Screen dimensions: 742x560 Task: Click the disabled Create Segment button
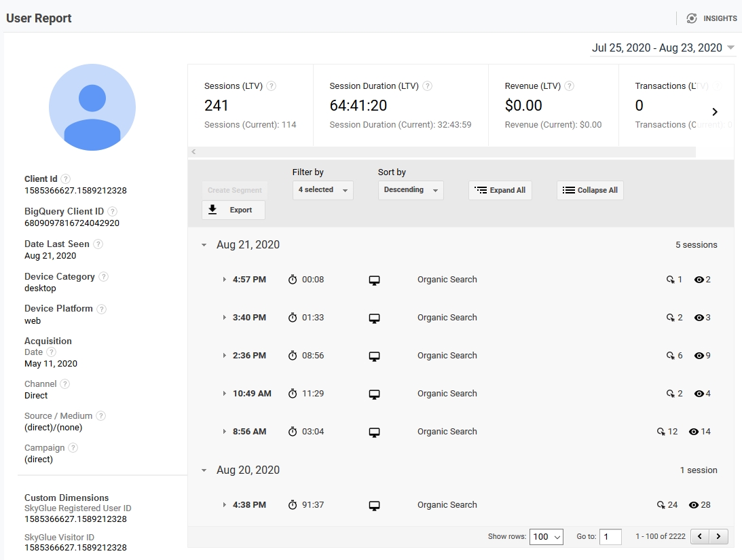tap(235, 190)
